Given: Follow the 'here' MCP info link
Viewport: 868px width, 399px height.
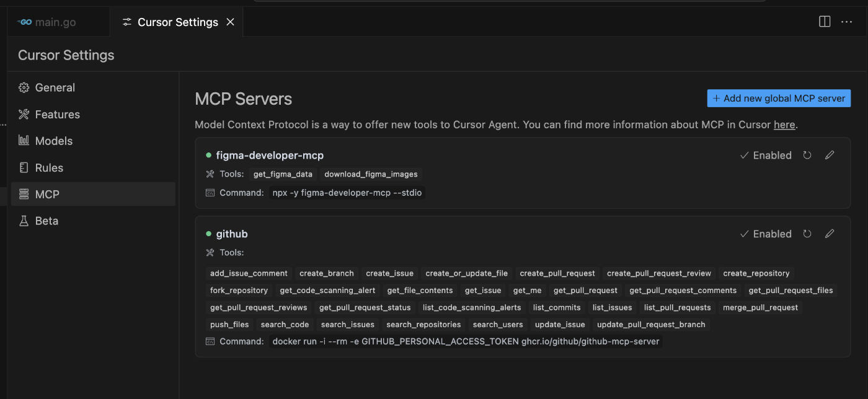Looking at the screenshot, I should [784, 125].
